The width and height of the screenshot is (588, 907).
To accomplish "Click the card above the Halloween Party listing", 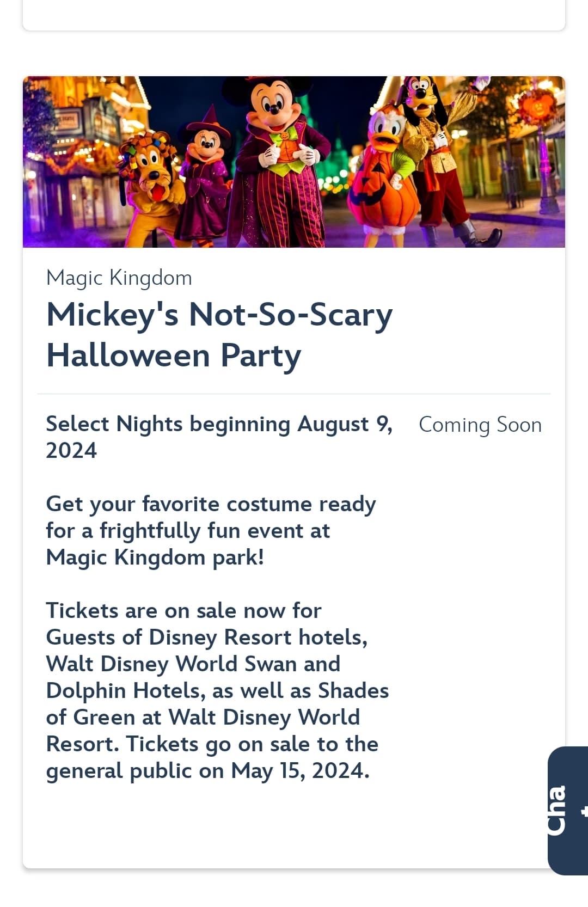I will (294, 14).
